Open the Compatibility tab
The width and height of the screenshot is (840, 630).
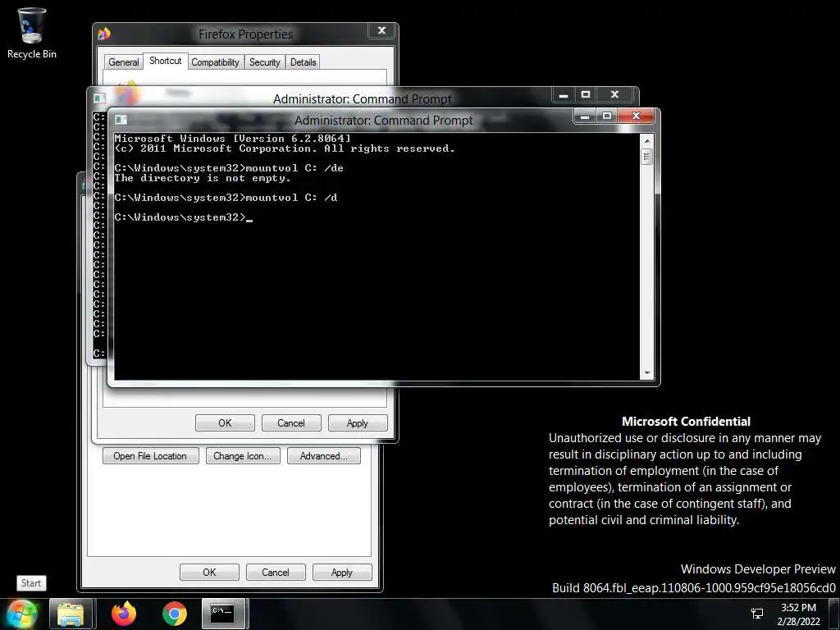tap(216, 62)
